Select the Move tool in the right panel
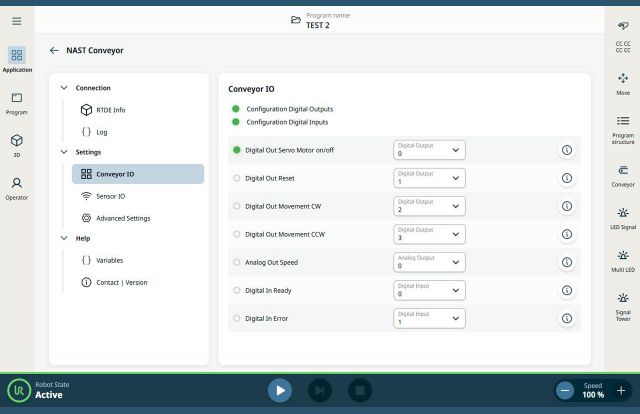 click(x=623, y=83)
